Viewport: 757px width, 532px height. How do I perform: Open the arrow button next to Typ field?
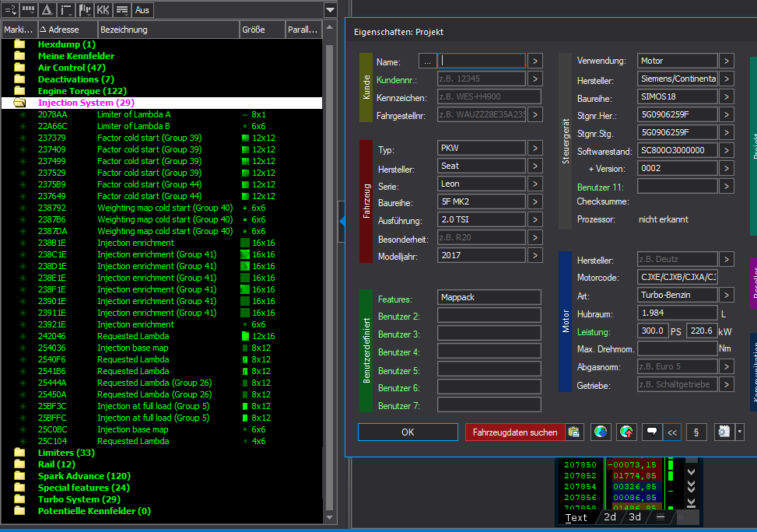point(535,148)
